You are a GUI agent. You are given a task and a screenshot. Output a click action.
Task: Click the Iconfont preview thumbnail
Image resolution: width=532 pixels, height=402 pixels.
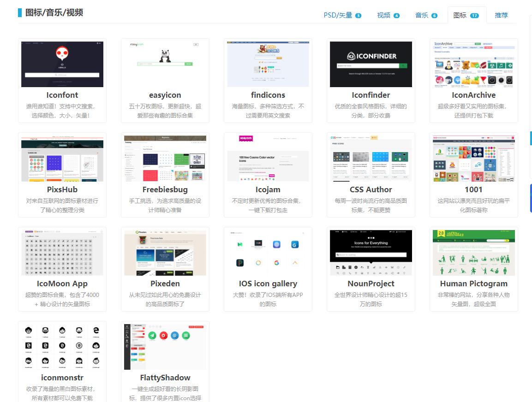coord(62,64)
